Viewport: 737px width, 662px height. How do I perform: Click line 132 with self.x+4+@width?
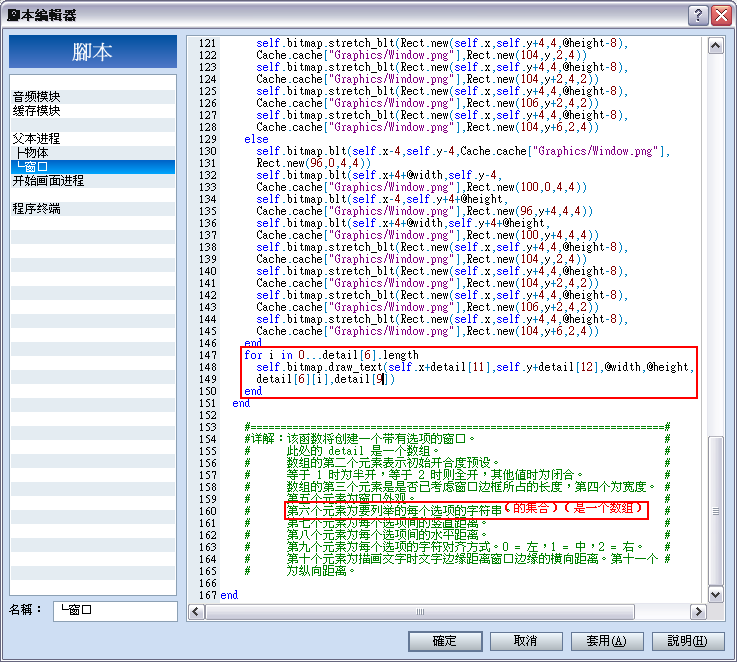[379, 175]
